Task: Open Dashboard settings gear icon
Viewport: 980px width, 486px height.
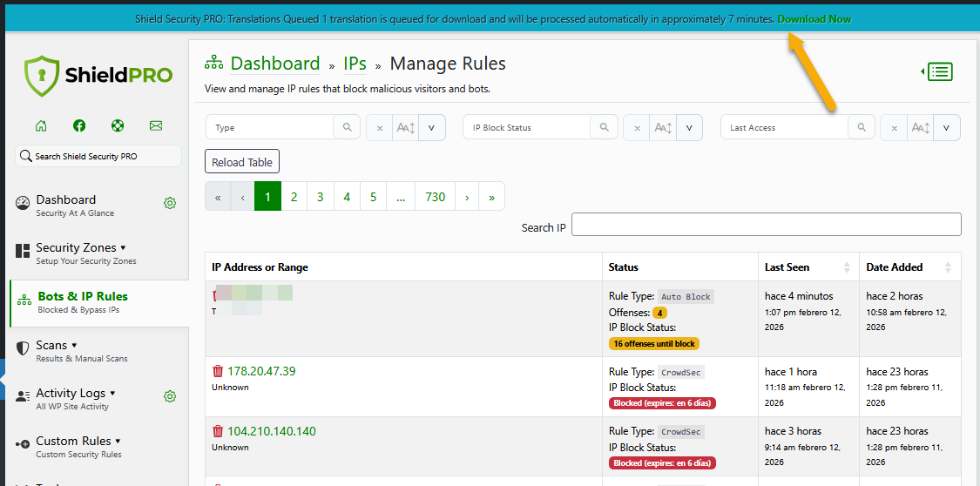Action: [169, 203]
